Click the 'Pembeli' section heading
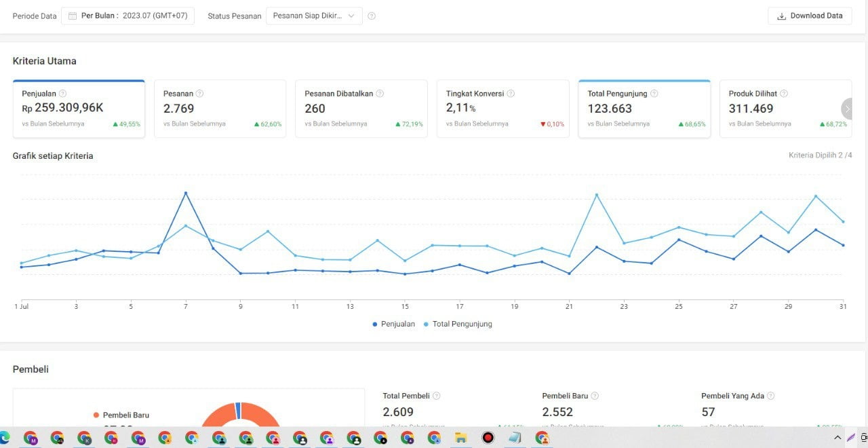This screenshot has width=868, height=448. 31,369
